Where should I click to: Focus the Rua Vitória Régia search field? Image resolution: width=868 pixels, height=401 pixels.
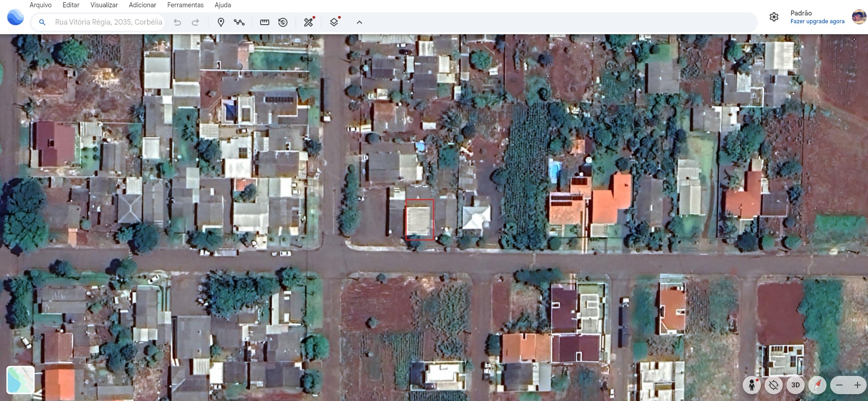(108, 22)
